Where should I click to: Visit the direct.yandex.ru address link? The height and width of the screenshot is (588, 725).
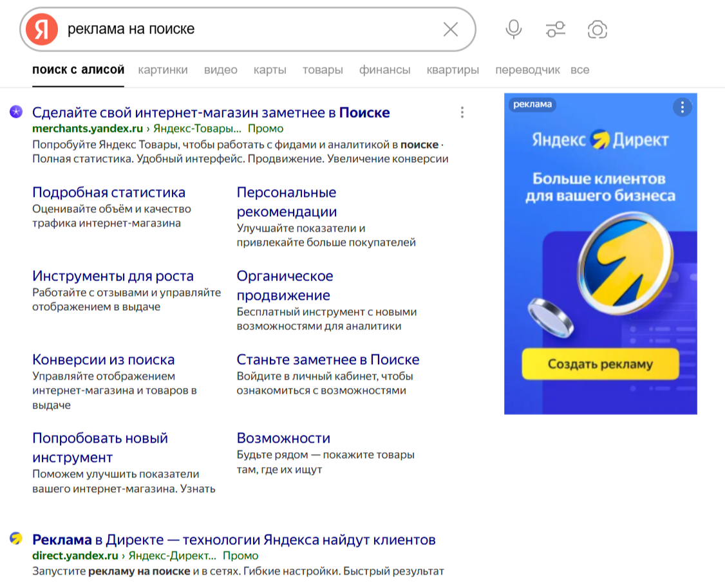tap(75, 555)
